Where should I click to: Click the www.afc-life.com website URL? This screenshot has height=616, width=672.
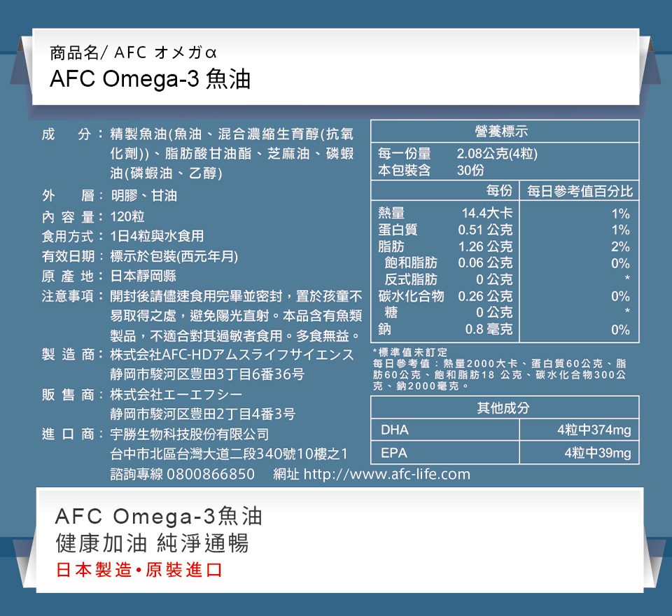click(387, 475)
